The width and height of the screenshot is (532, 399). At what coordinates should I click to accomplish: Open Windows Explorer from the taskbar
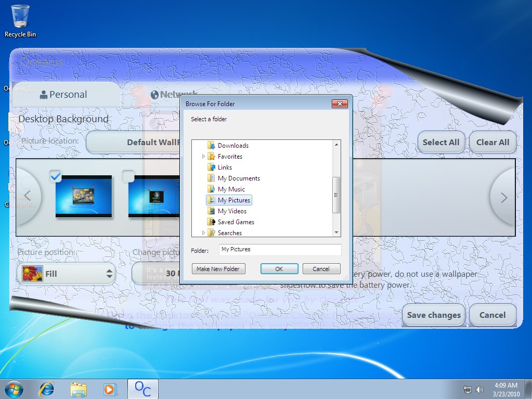point(79,390)
